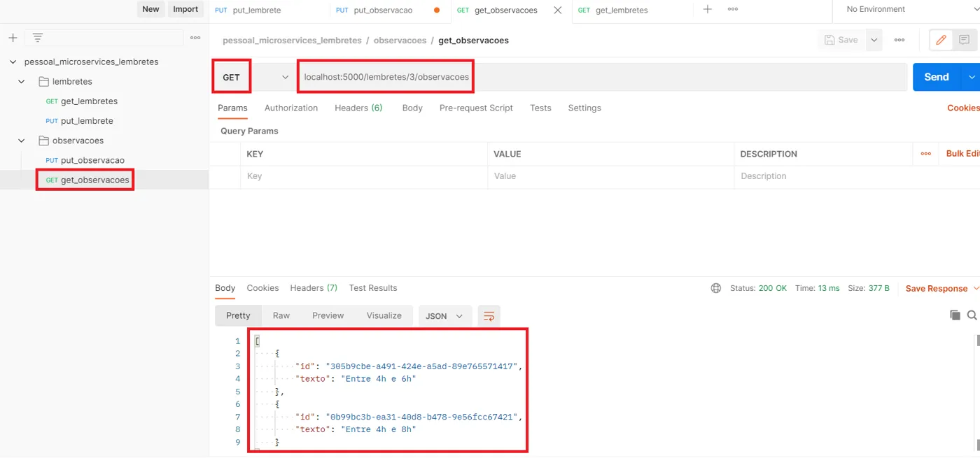The height and width of the screenshot is (458, 980).
Task: Open the Pre-request Script tab
Action: [476, 108]
